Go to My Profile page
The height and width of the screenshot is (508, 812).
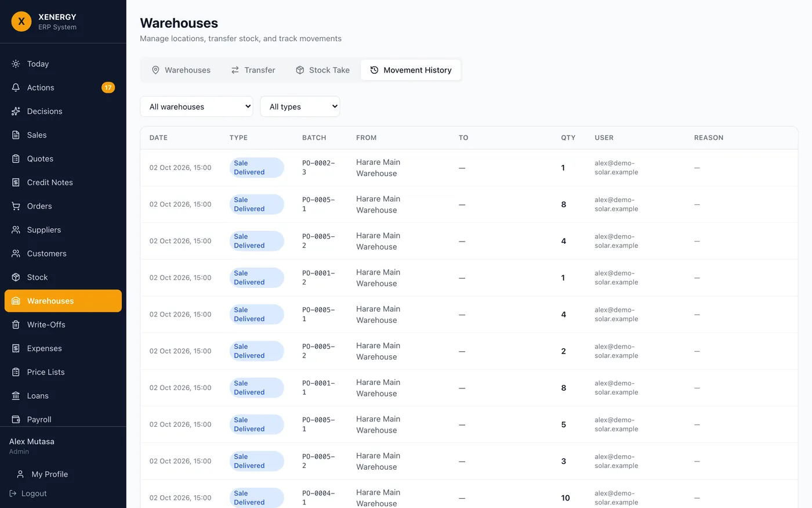63,474
